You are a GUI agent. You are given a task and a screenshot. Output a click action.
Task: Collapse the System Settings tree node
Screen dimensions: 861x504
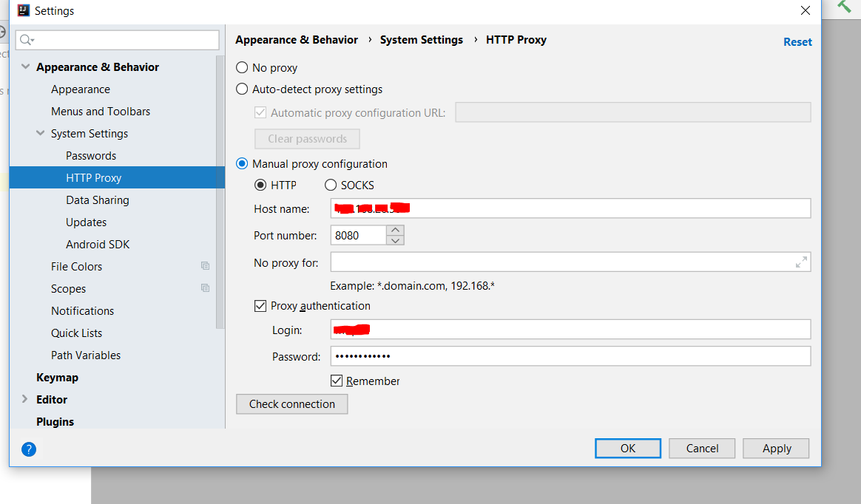40,133
